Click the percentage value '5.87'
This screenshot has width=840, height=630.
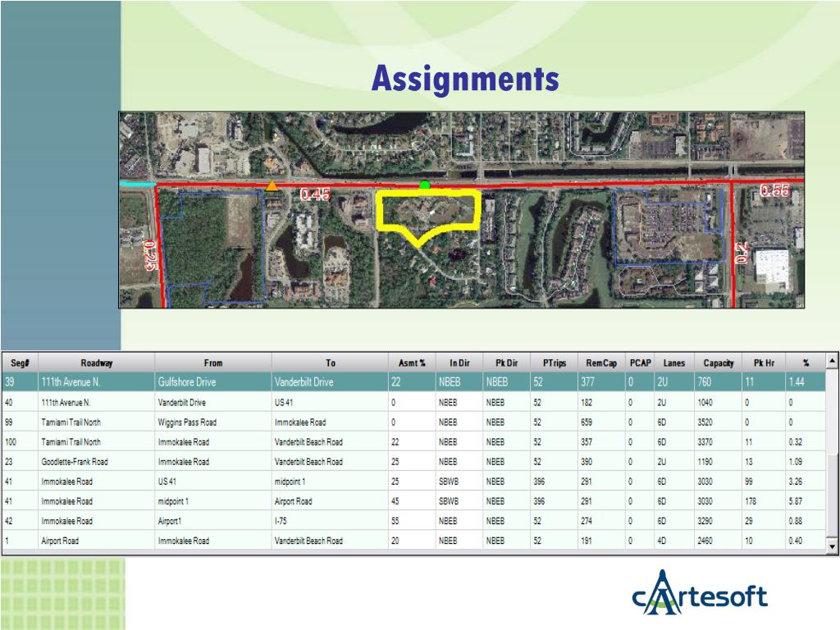point(806,501)
